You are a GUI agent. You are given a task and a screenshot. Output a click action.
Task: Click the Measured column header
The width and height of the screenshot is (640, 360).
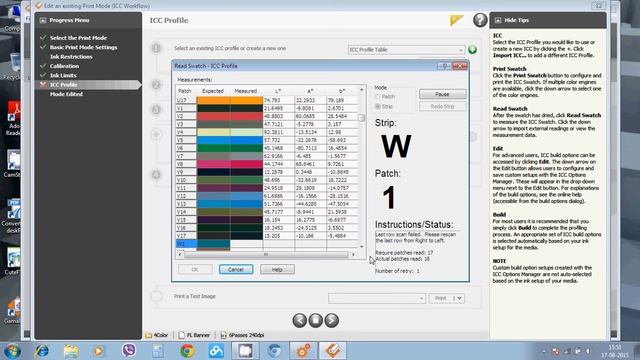coord(246,91)
